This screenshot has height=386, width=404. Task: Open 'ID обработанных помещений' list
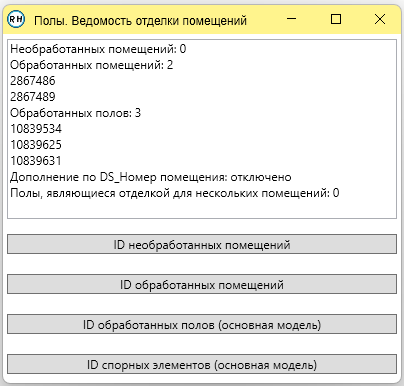202,284
